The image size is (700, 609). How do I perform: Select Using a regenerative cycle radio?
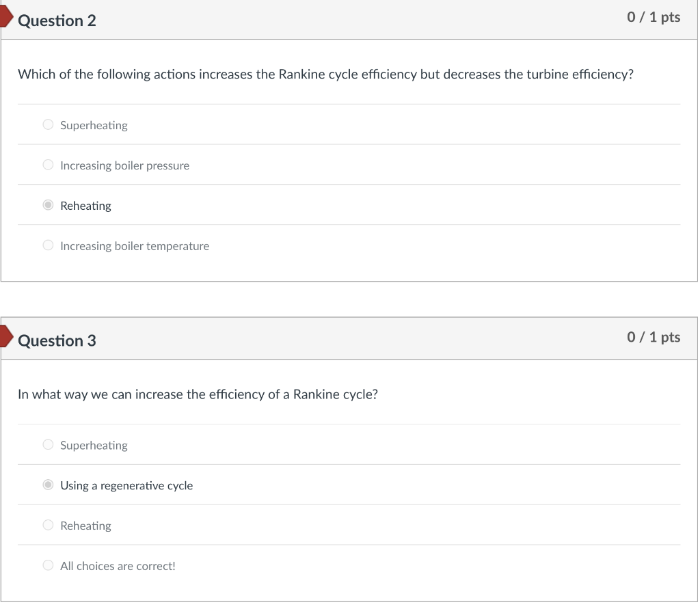click(48, 485)
